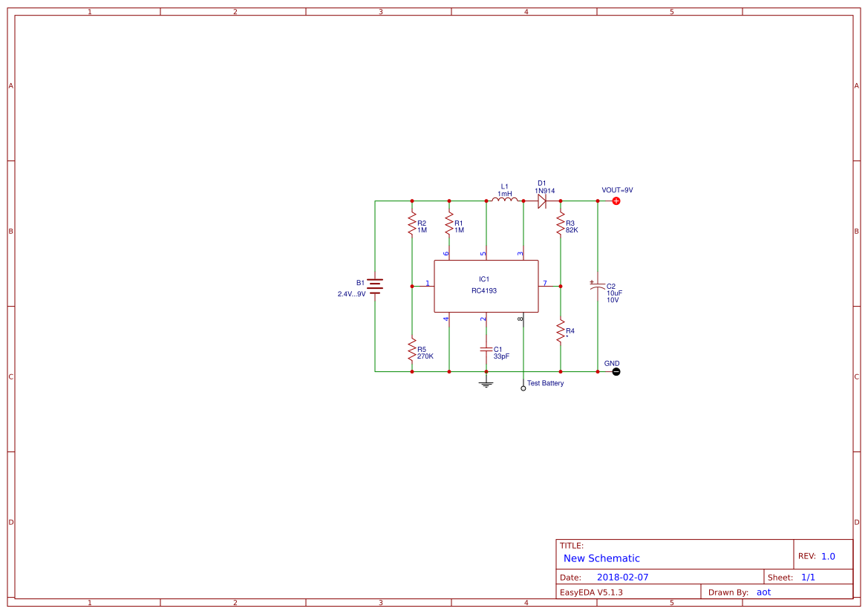The width and height of the screenshot is (868, 614).
Task: Click pin number 3 of IC1
Action: [x=521, y=254]
